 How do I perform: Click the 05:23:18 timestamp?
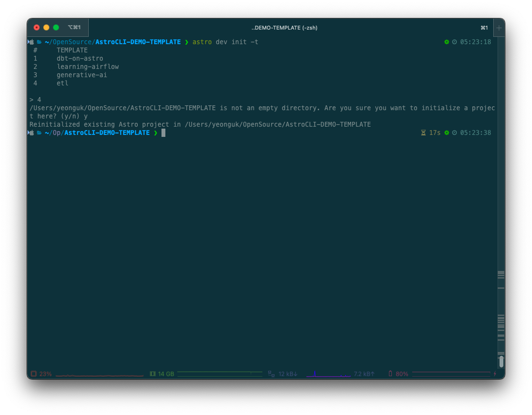(475, 42)
